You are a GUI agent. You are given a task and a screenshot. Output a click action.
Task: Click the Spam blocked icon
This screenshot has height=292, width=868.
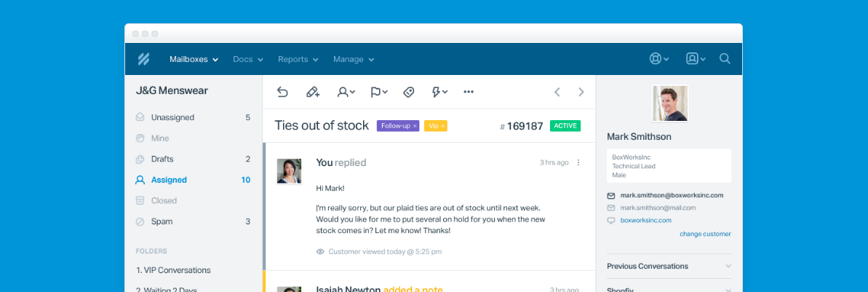tap(140, 221)
